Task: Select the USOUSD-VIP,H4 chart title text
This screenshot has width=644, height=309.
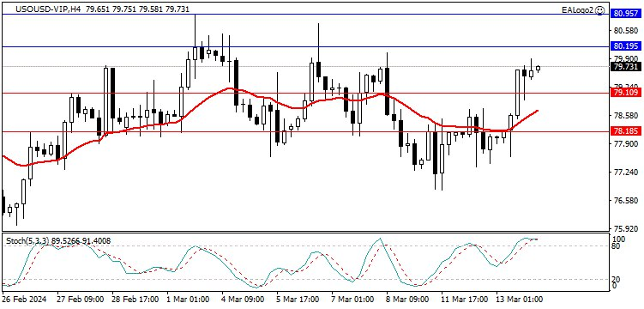Action: (x=48, y=9)
